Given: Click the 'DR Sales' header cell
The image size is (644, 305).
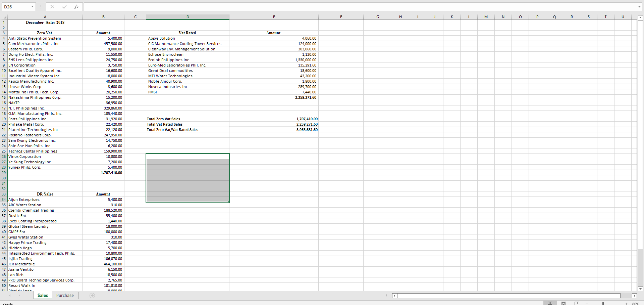Looking at the screenshot, I should tap(45, 194).
